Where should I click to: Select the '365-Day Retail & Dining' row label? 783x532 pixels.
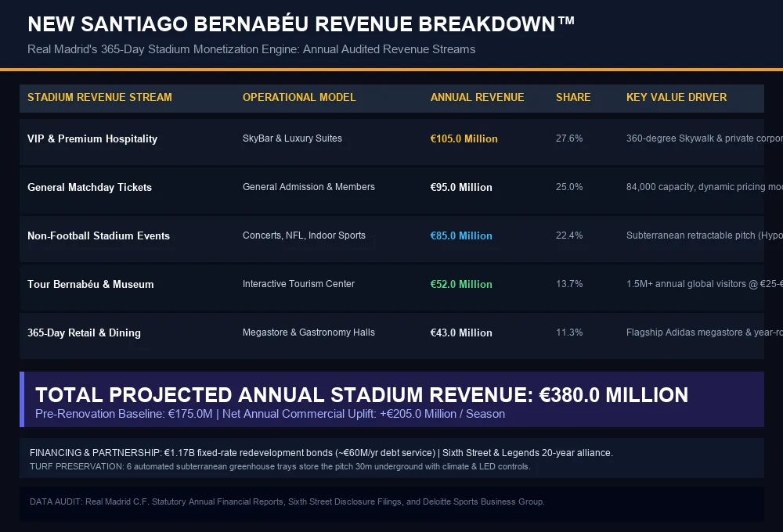84,332
